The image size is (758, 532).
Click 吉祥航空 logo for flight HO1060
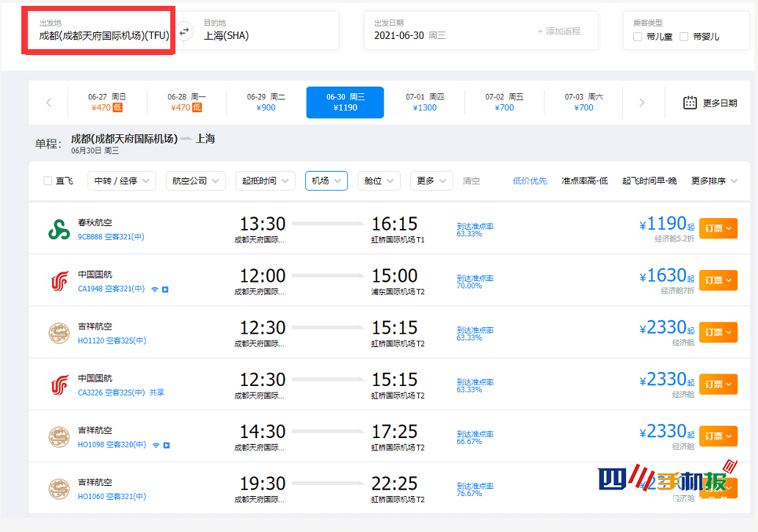59,489
